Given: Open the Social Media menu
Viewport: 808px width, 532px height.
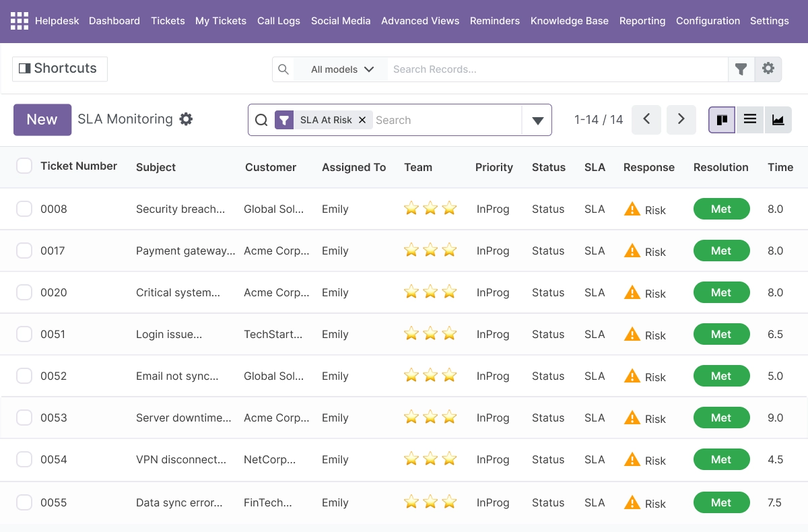Looking at the screenshot, I should point(341,21).
